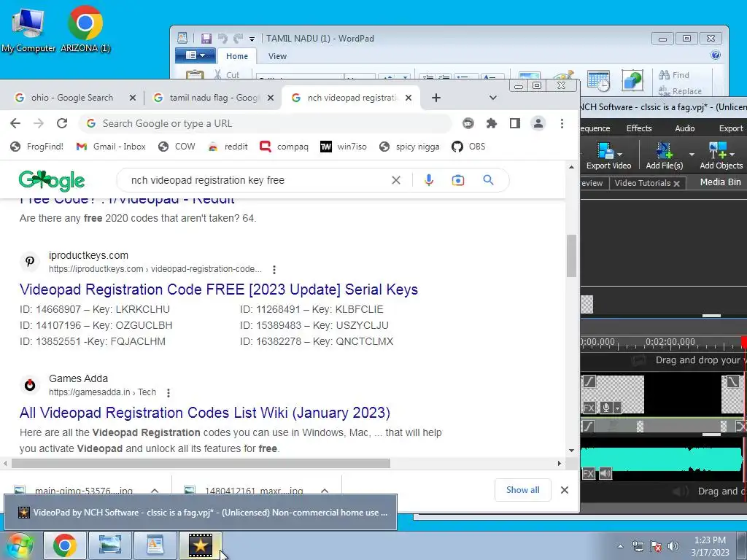
Task: Click the round extension icon beside address bar
Action: pos(468,123)
